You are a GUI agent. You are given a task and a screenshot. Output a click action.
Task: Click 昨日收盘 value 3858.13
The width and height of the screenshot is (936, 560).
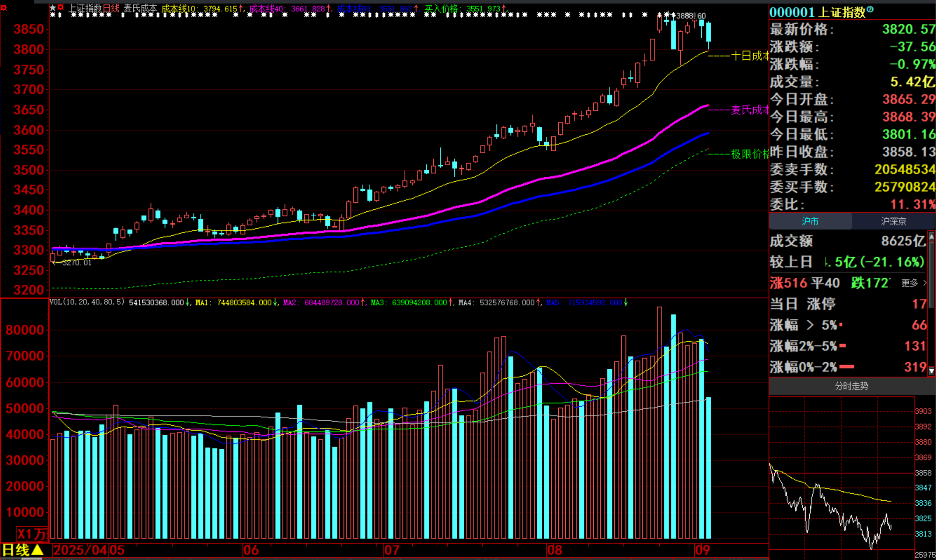pos(908,152)
